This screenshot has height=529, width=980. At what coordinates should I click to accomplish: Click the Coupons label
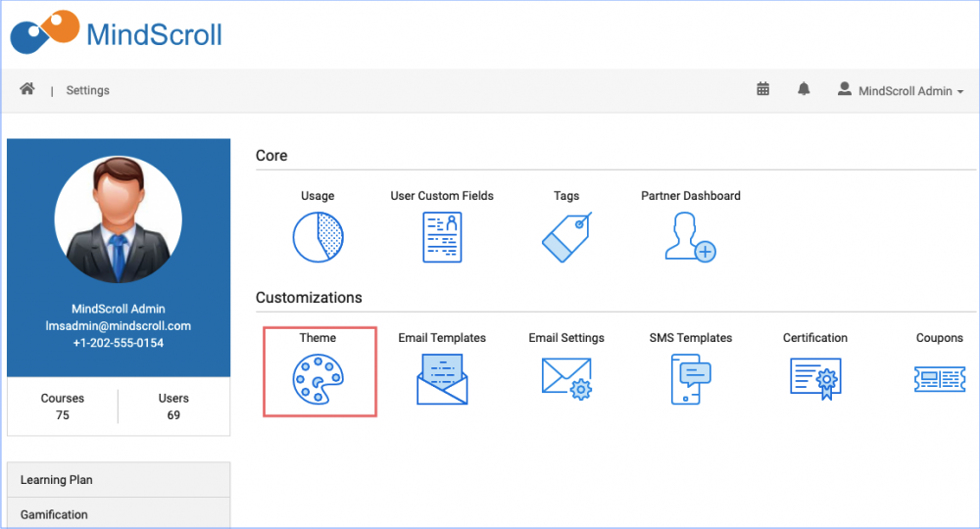[x=940, y=337]
